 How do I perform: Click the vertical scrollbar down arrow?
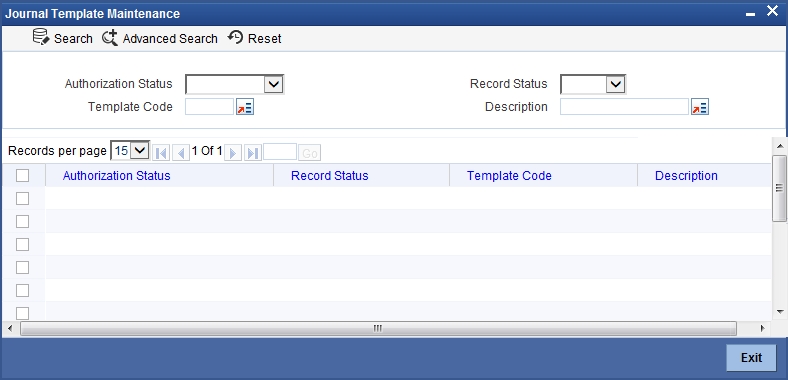coord(780,312)
